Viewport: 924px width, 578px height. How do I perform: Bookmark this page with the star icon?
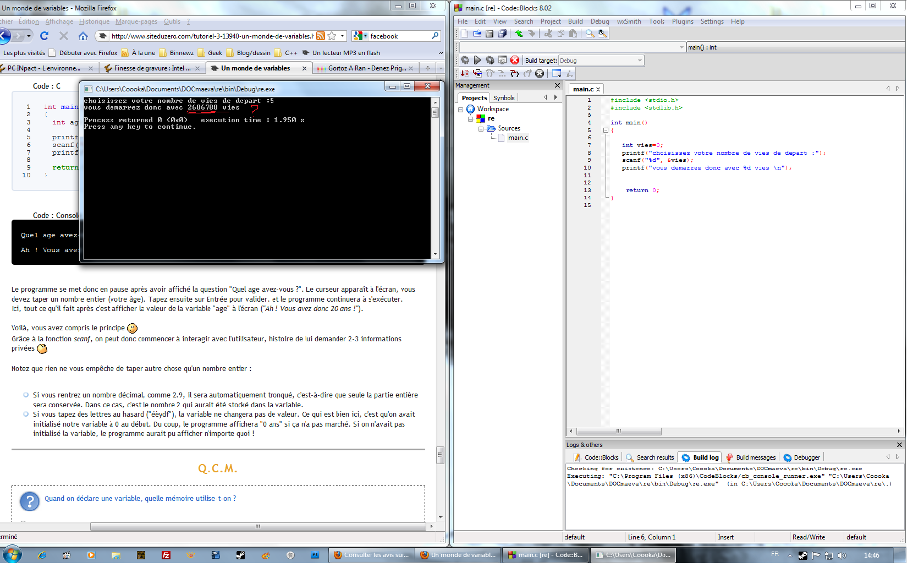[x=332, y=36]
